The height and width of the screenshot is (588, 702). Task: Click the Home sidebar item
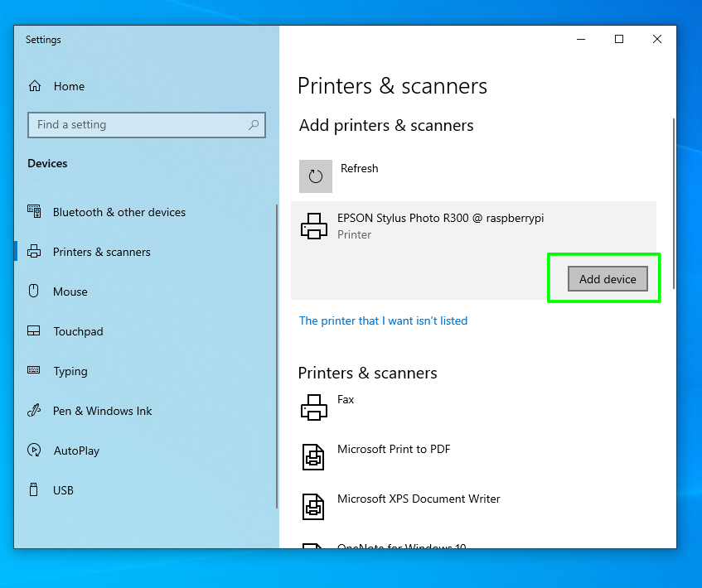pyautogui.click(x=69, y=86)
